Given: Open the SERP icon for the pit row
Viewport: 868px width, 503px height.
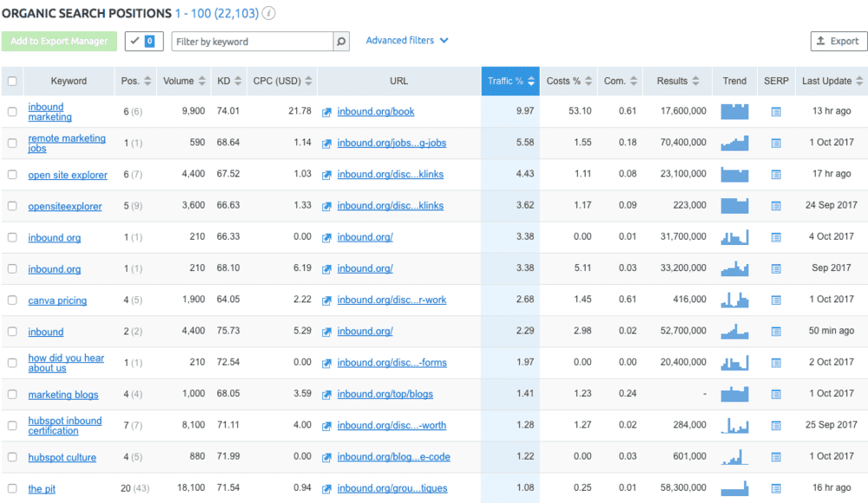Looking at the screenshot, I should click(x=775, y=488).
